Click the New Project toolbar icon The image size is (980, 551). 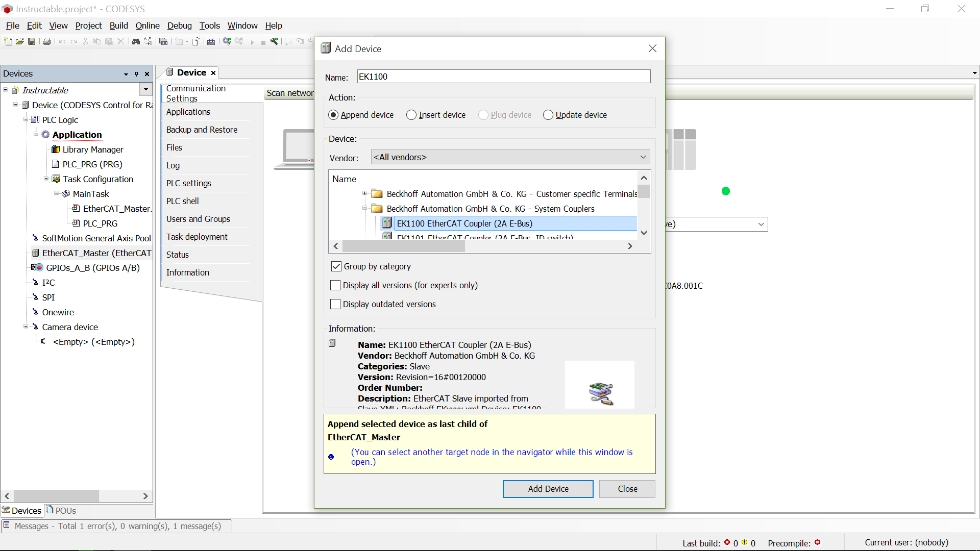point(8,42)
